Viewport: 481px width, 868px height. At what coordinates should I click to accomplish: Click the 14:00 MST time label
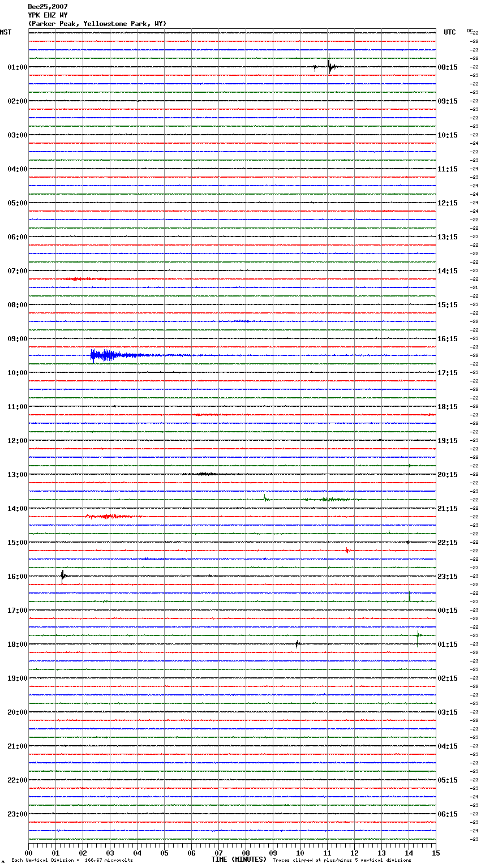coord(18,509)
